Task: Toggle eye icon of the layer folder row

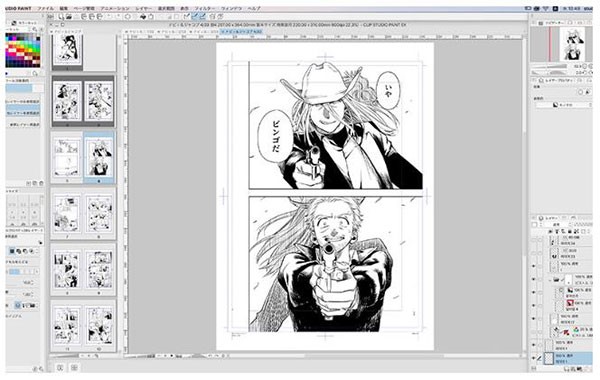Action: (534, 280)
